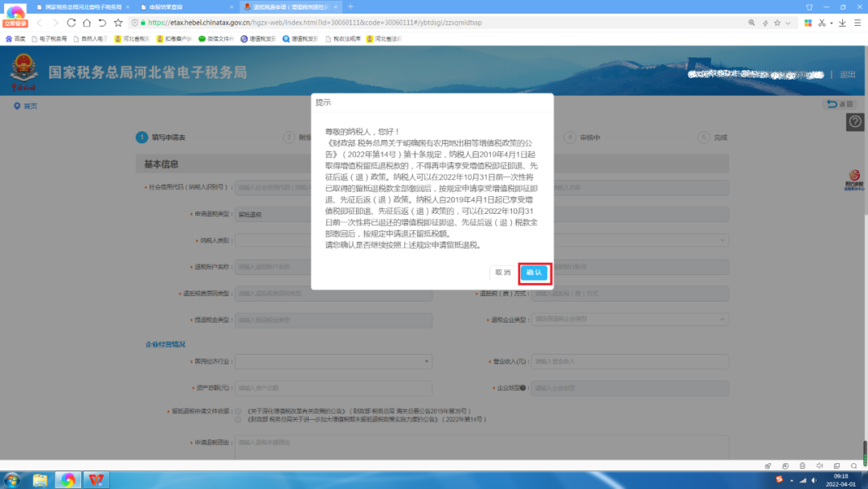The image size is (868, 489).
Task: Switch to the 国家税务总局河北省电子税务局 tab
Action: (x=83, y=7)
